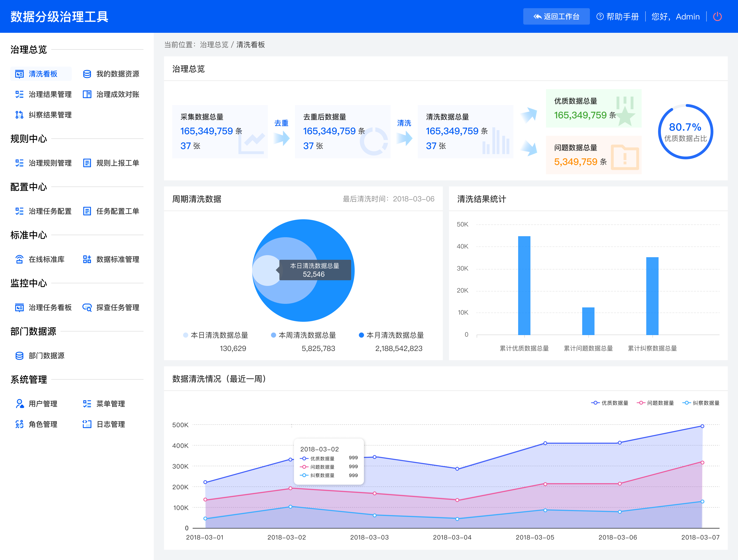
Task: Click the 数据标准管理 grid icon
Action: [87, 259]
